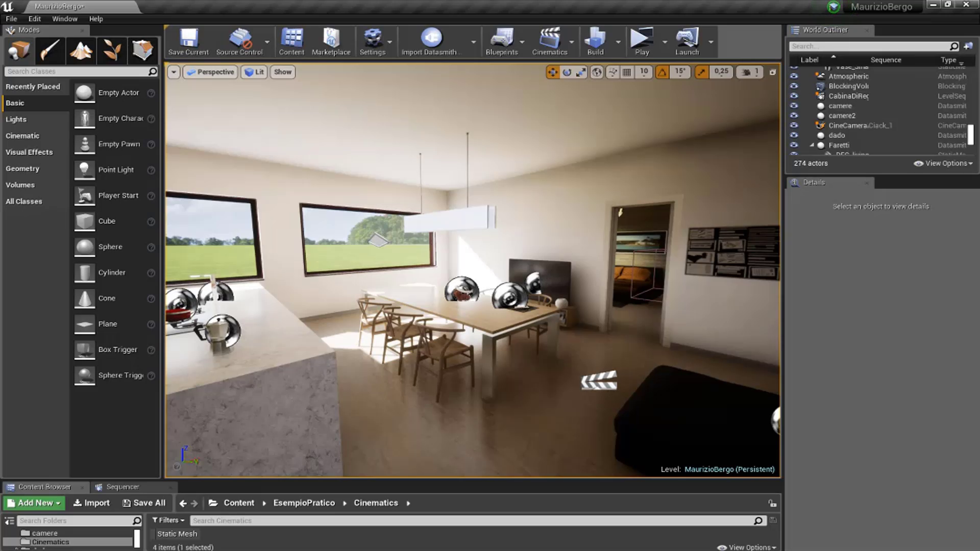Click the EsempioPratico breadcrumb
Viewport: 980px width, 551px height.
304,503
